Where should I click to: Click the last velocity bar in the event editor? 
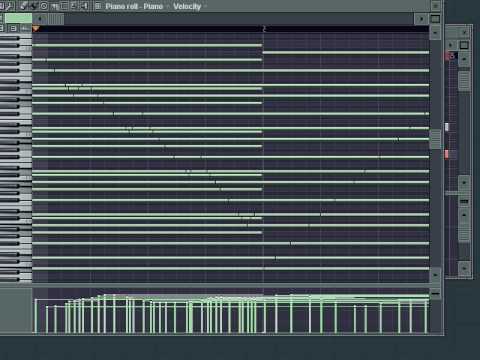[x=426, y=317]
